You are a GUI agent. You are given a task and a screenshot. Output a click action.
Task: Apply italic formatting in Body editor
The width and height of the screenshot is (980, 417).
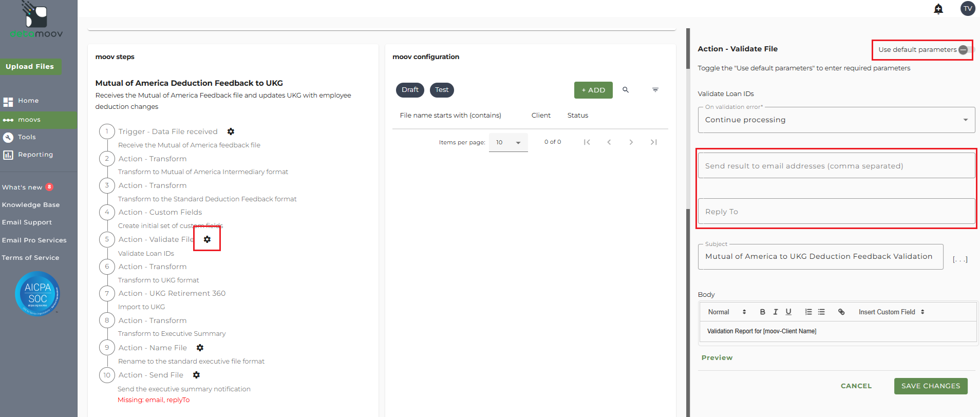click(776, 312)
